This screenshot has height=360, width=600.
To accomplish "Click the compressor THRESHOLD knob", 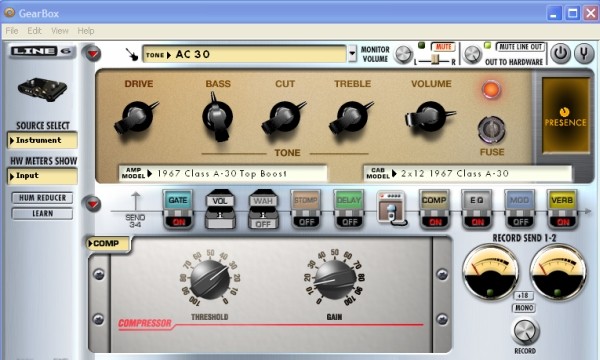I will [210, 280].
